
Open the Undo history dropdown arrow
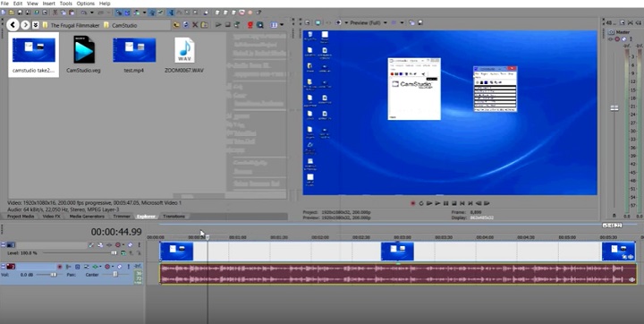(x=91, y=13)
